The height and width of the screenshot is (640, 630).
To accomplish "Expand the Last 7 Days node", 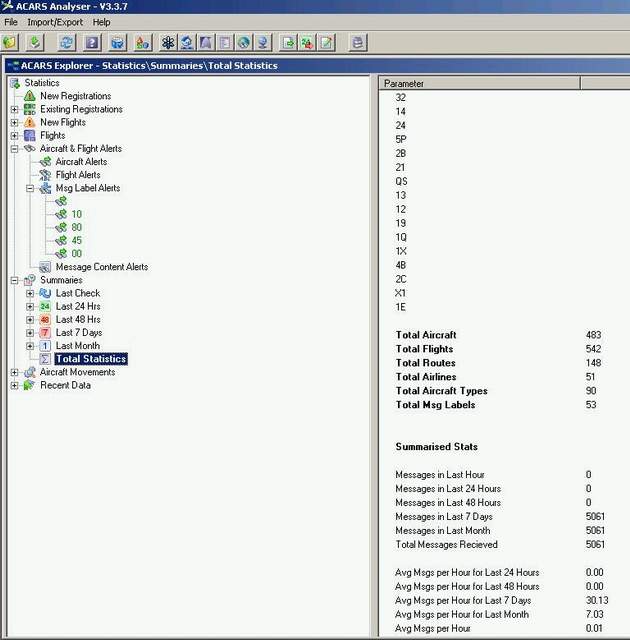I will tap(30, 333).
